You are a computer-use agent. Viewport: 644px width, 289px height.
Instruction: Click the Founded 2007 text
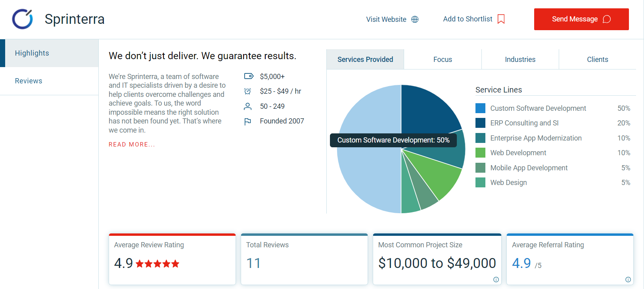(x=282, y=121)
